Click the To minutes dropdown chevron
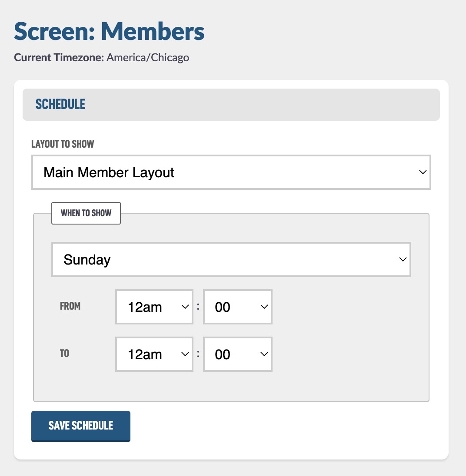This screenshot has width=466, height=476. [x=264, y=354]
